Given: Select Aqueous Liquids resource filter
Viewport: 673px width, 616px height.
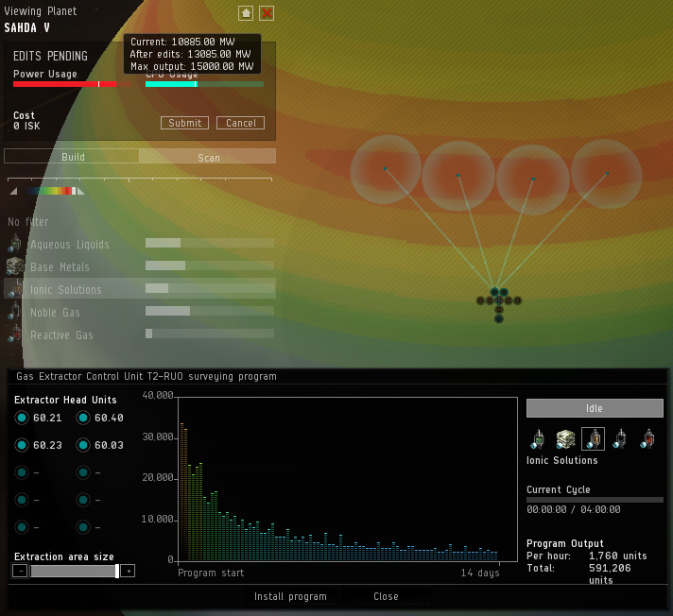Looking at the screenshot, I should [140, 244].
